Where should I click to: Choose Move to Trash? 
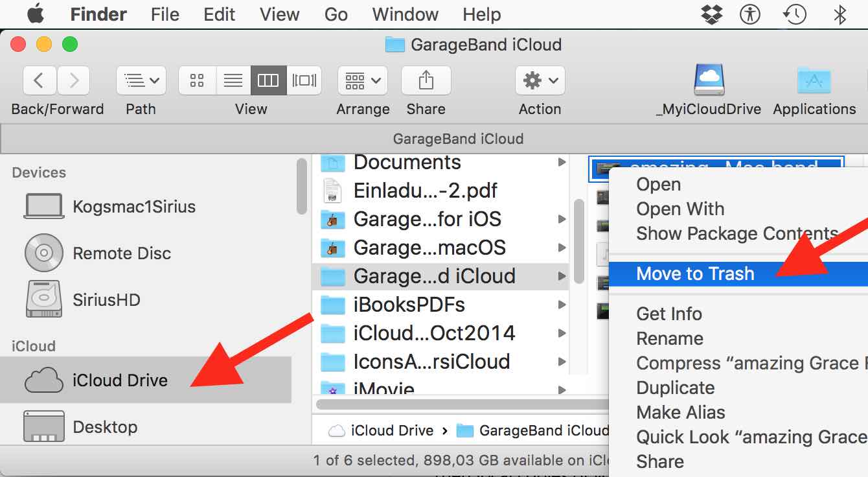[738, 273]
